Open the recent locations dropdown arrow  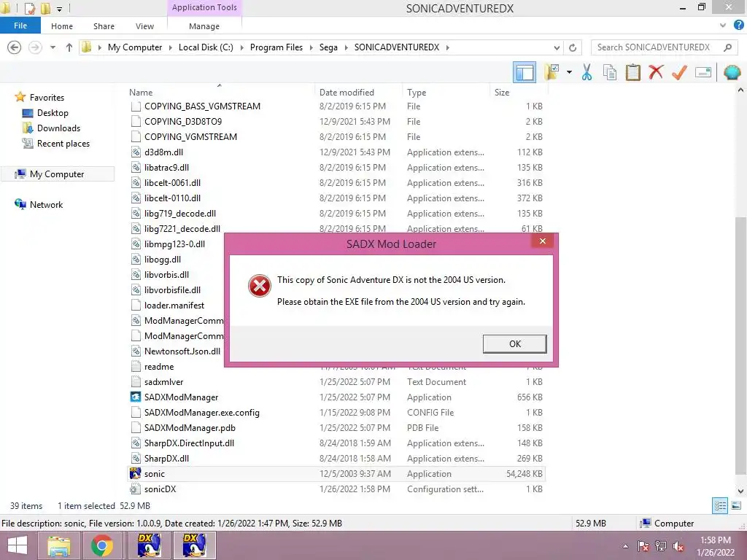click(x=53, y=47)
